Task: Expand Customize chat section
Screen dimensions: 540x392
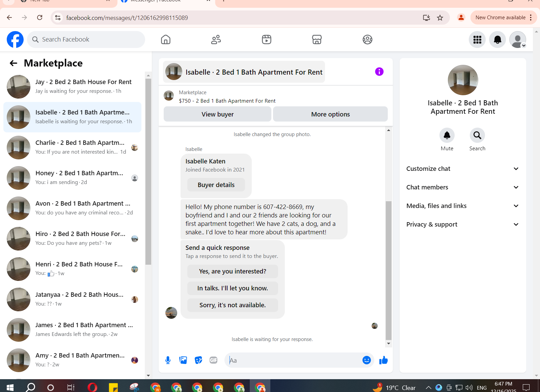Action: pyautogui.click(x=462, y=169)
